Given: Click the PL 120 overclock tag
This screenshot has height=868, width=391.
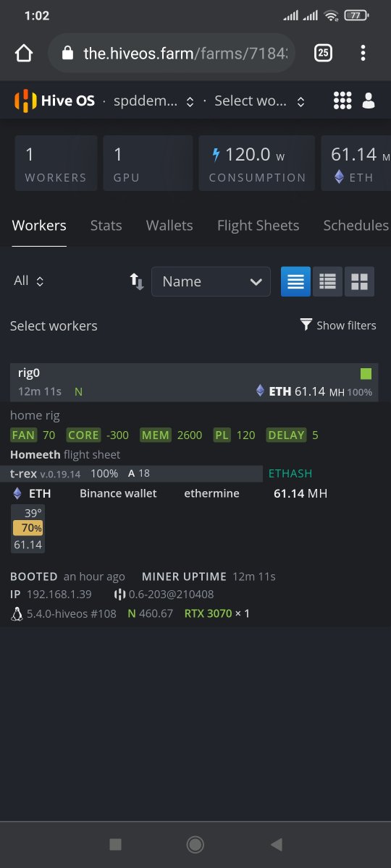Looking at the screenshot, I should [x=235, y=435].
